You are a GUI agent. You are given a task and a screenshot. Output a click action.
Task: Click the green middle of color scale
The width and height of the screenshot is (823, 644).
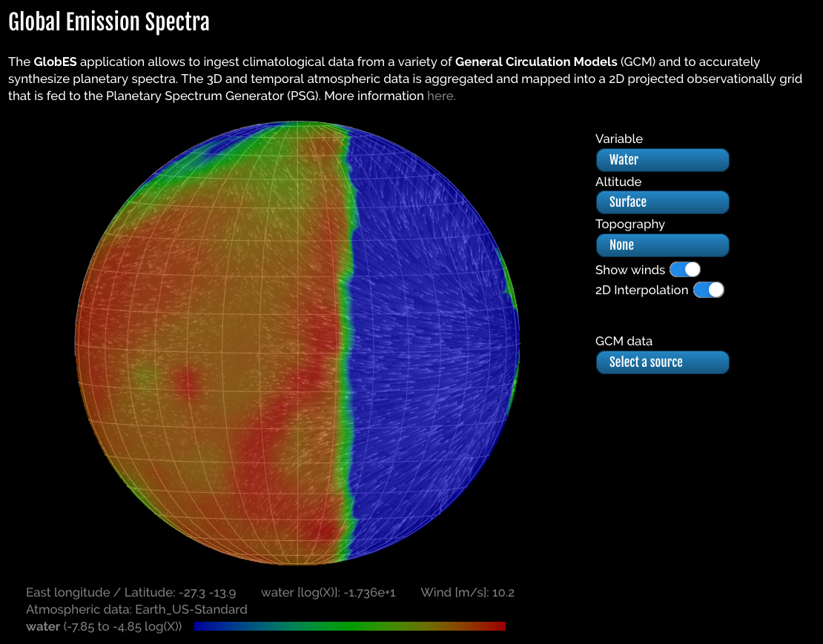[350, 626]
